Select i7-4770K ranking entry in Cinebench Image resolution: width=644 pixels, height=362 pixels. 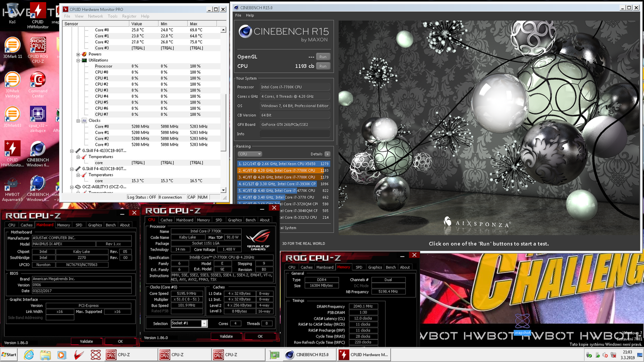click(x=283, y=190)
